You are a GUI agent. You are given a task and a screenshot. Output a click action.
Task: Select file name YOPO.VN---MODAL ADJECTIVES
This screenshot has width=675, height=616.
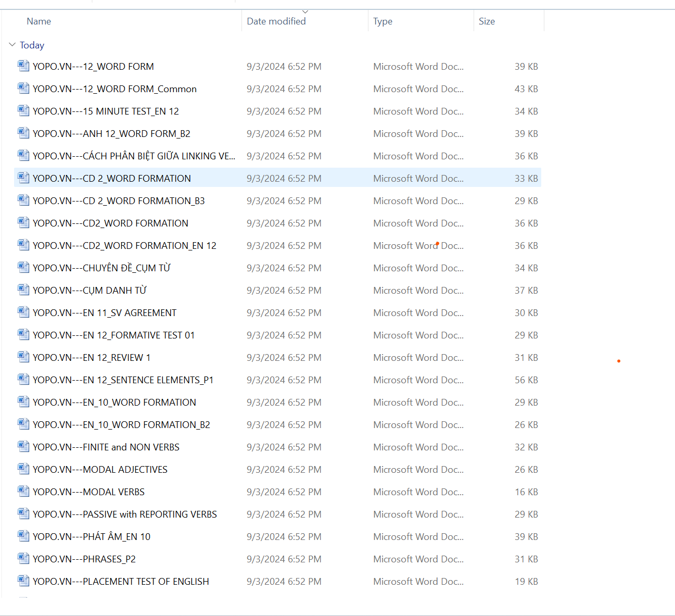[100, 470]
